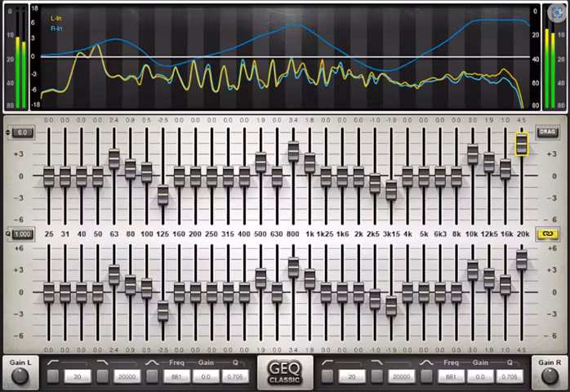Viewport: 570px width, 392px height.
Task: Click the 6.0 range stepper arrows
Action: (8, 132)
